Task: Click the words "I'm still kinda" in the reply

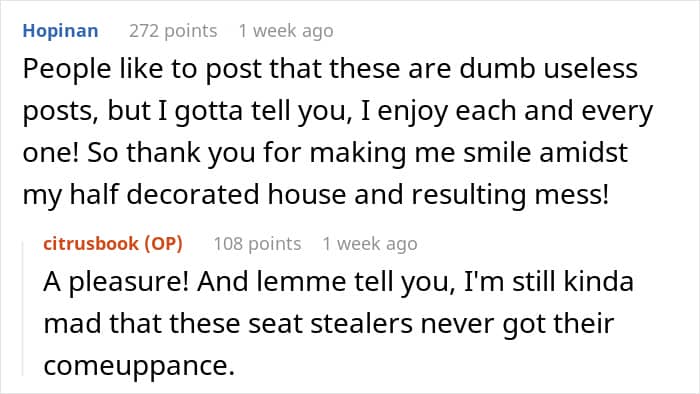Action: tap(549, 282)
